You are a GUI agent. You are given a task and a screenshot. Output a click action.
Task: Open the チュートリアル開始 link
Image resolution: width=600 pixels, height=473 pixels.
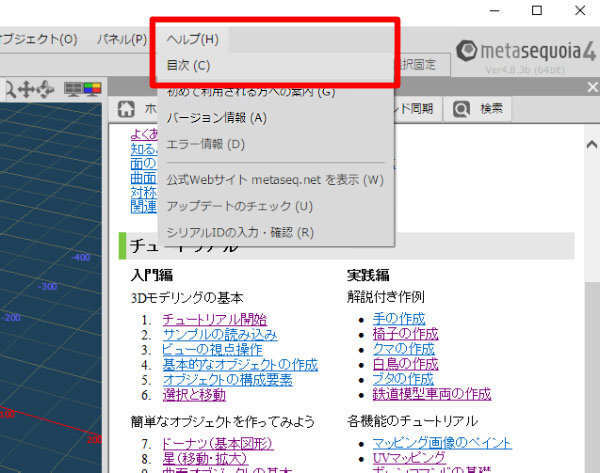(211, 319)
